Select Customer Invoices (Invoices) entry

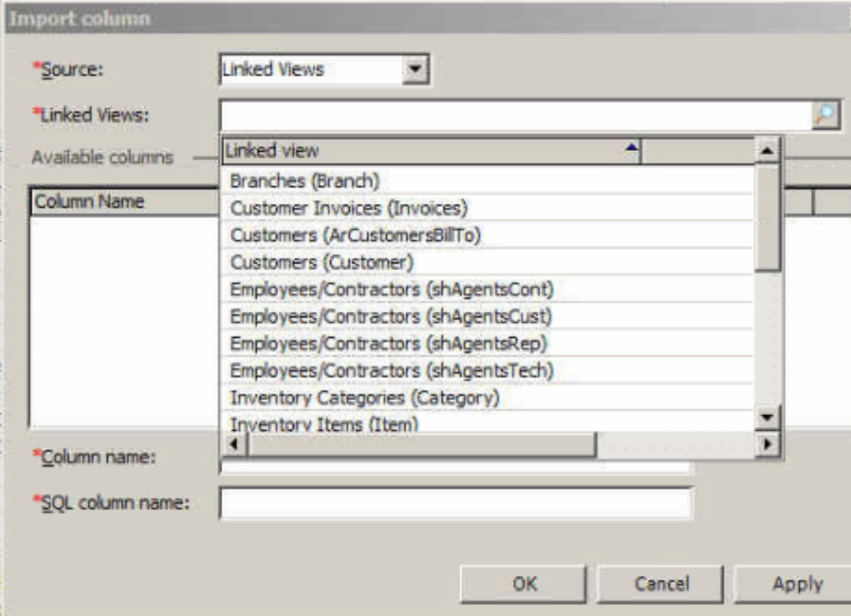487,208
